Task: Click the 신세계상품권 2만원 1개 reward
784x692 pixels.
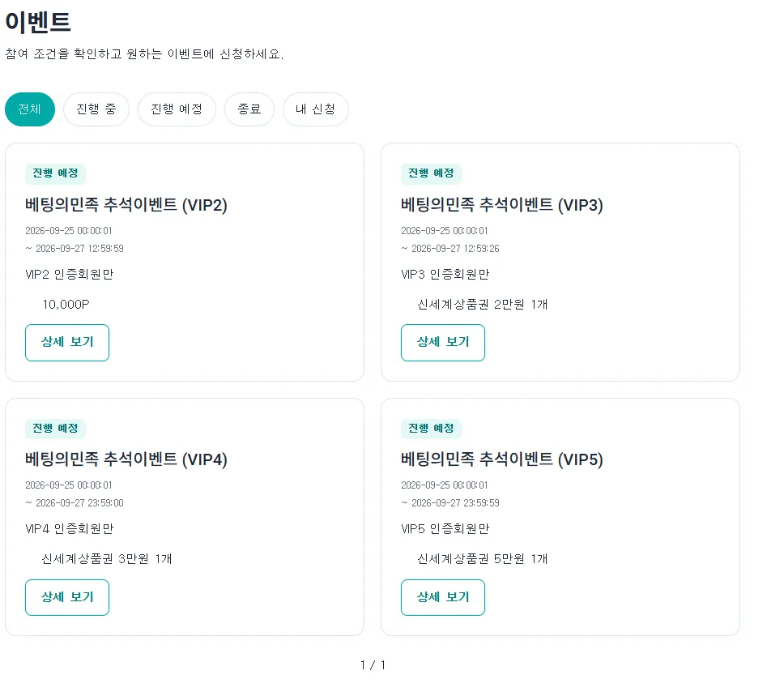Action: point(483,304)
